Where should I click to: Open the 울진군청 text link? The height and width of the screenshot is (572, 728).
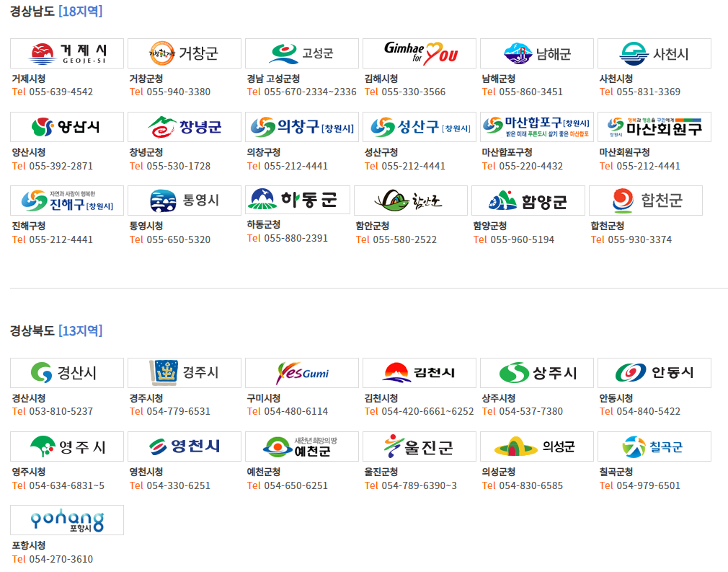tap(381, 472)
